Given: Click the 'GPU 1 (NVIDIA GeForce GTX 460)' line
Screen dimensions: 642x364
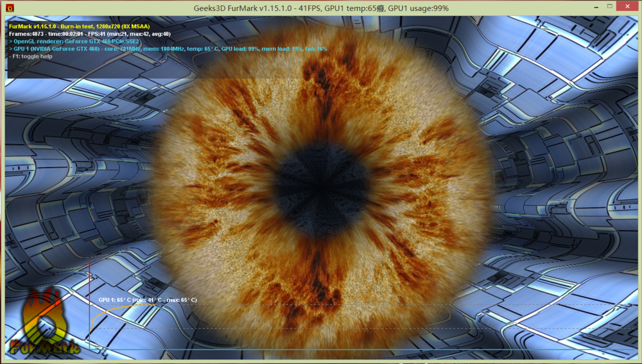Looking at the screenshot, I should click(168, 49).
